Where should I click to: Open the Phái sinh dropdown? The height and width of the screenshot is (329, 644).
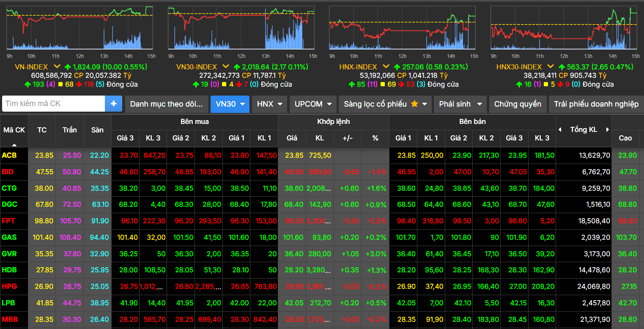pyautogui.click(x=460, y=104)
